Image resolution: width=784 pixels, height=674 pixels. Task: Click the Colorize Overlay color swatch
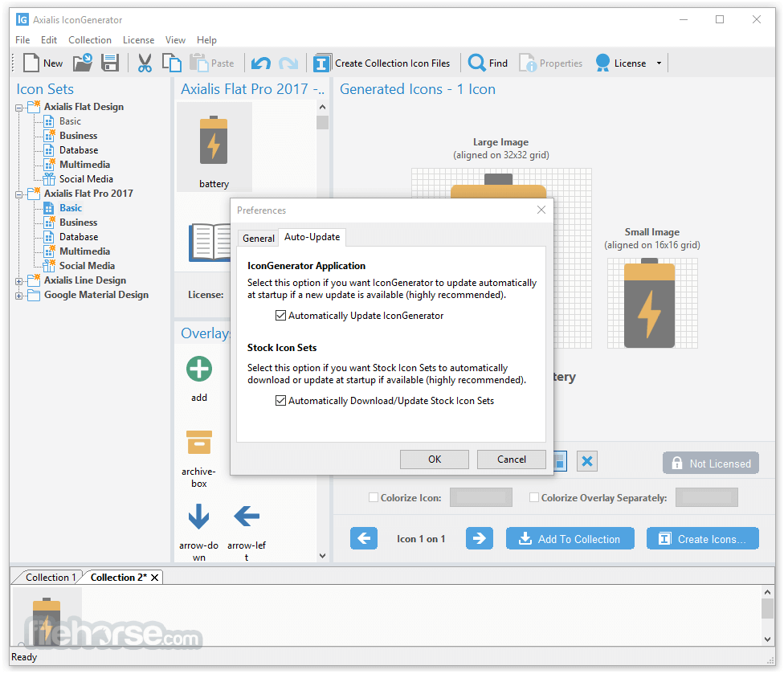point(707,497)
